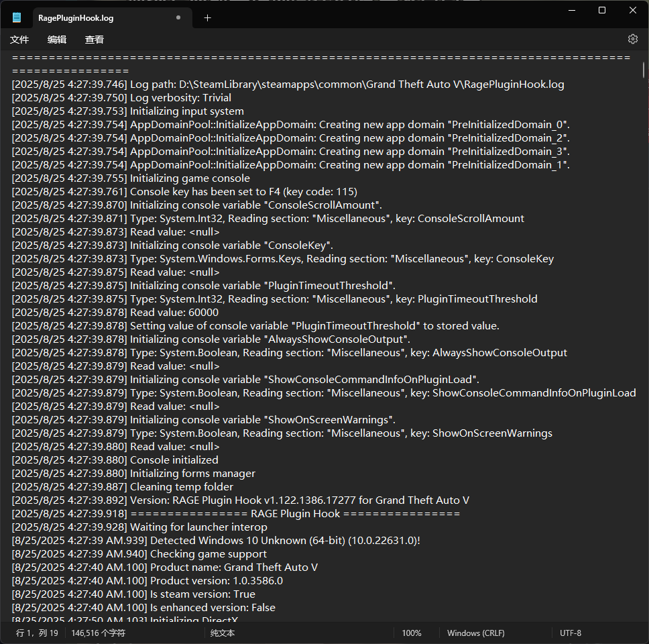The image size is (649, 644).
Task: Click the 行 1, 列 19 cursor position indicator
Action: 37,633
